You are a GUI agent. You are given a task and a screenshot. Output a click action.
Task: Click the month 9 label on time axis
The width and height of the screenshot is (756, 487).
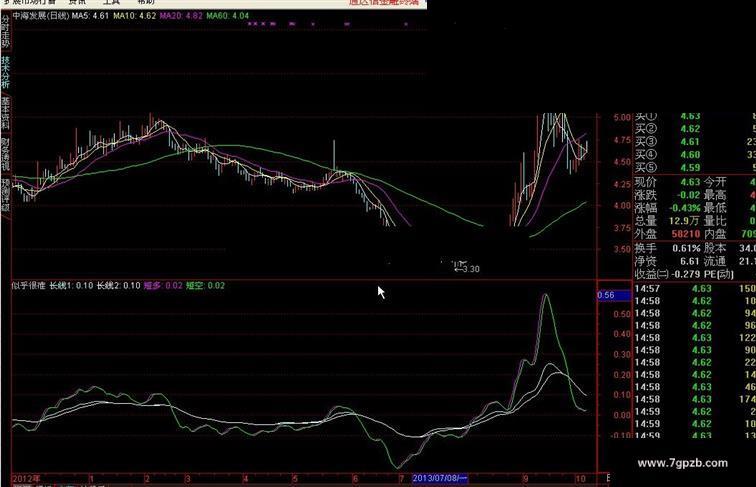[526, 479]
